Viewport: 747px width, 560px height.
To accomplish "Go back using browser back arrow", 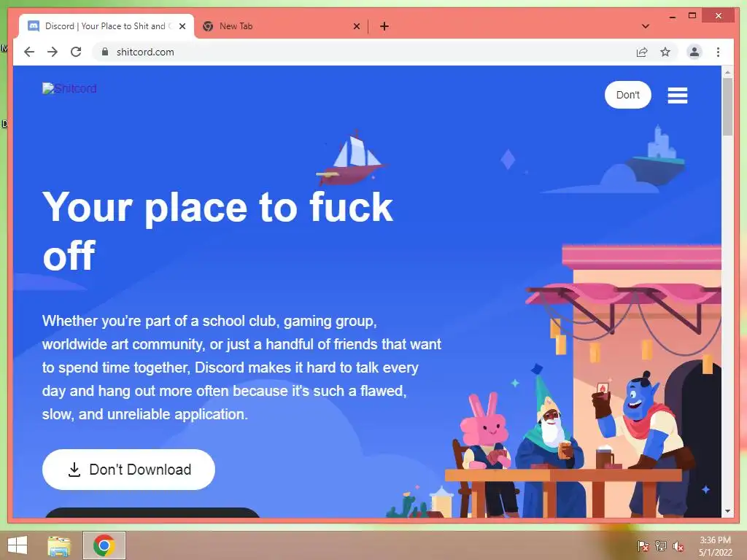I will (29, 52).
